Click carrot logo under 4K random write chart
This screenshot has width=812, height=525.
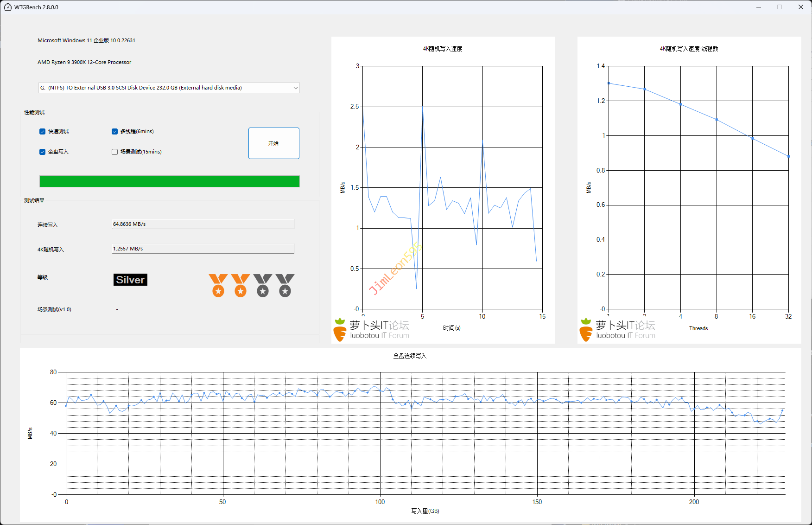(x=340, y=330)
